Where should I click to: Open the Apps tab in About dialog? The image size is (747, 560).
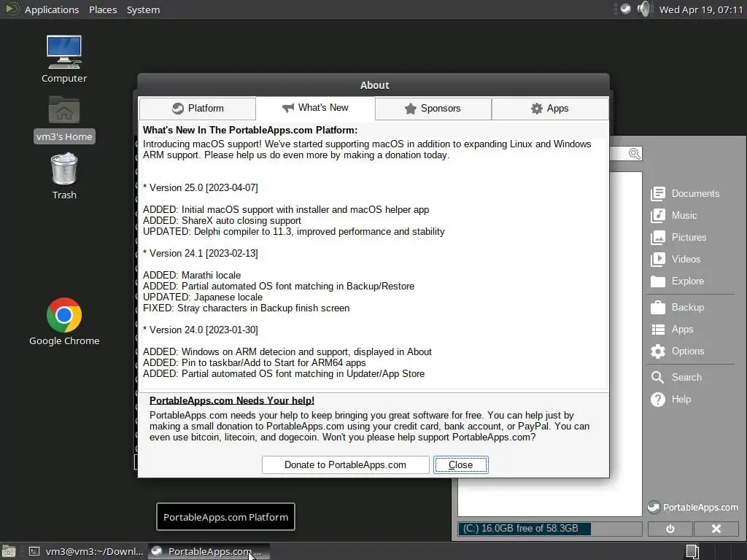(x=550, y=109)
